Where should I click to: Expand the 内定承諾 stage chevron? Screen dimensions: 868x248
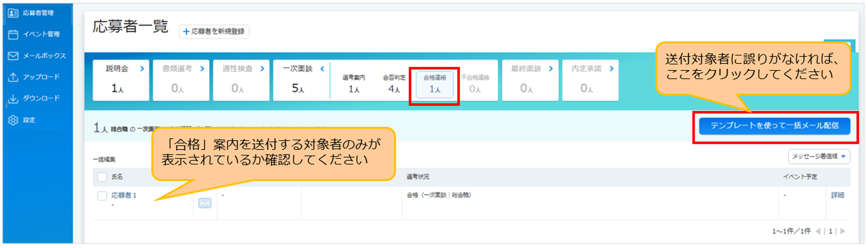point(612,69)
